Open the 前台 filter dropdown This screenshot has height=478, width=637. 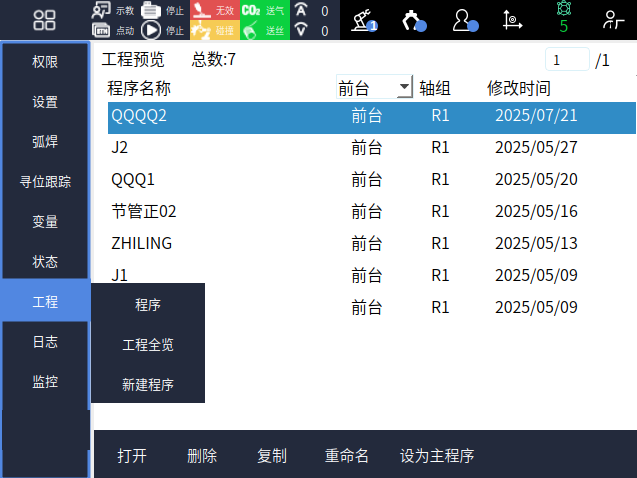[x=374, y=88]
